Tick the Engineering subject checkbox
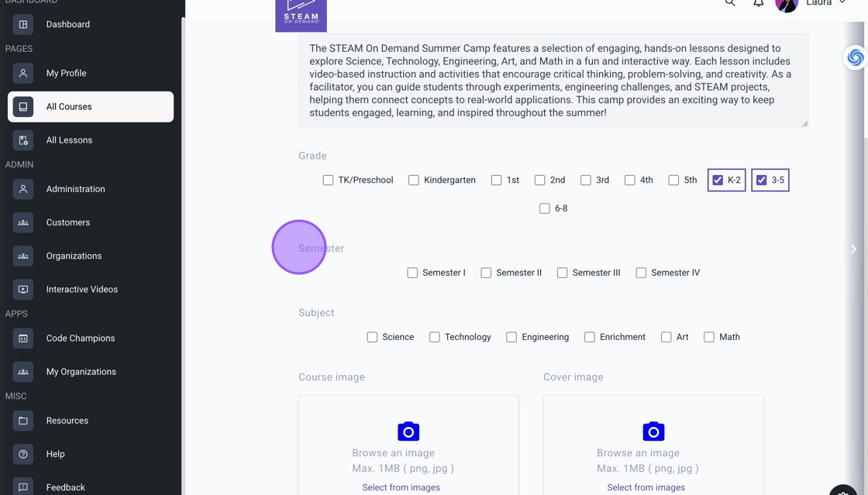This screenshot has height=495, width=868. click(x=511, y=337)
